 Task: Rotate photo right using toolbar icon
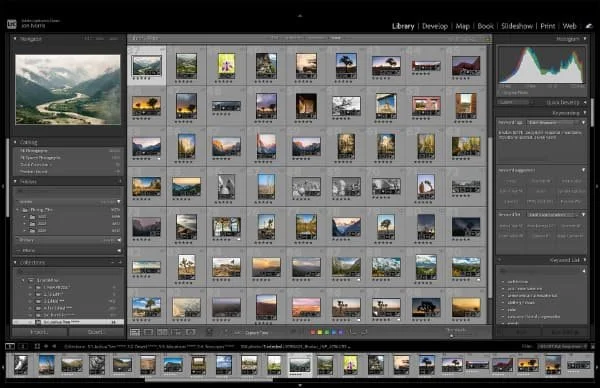click(x=364, y=332)
